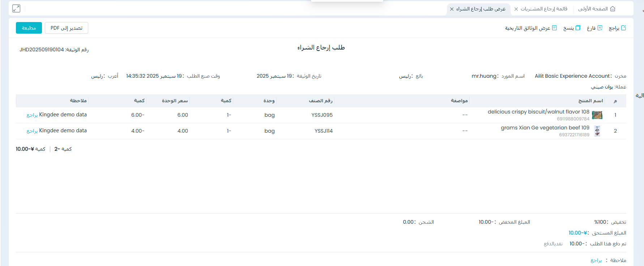This screenshot has height=266, width=644.
Task: Open the historical documents (عرض الوثائق التاريخية) icon
Action: click(554, 28)
